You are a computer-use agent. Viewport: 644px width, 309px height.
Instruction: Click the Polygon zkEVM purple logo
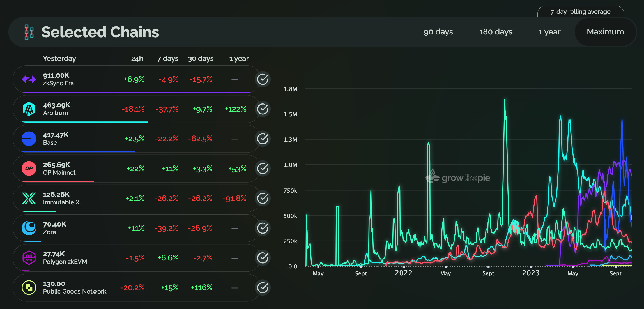tap(29, 258)
